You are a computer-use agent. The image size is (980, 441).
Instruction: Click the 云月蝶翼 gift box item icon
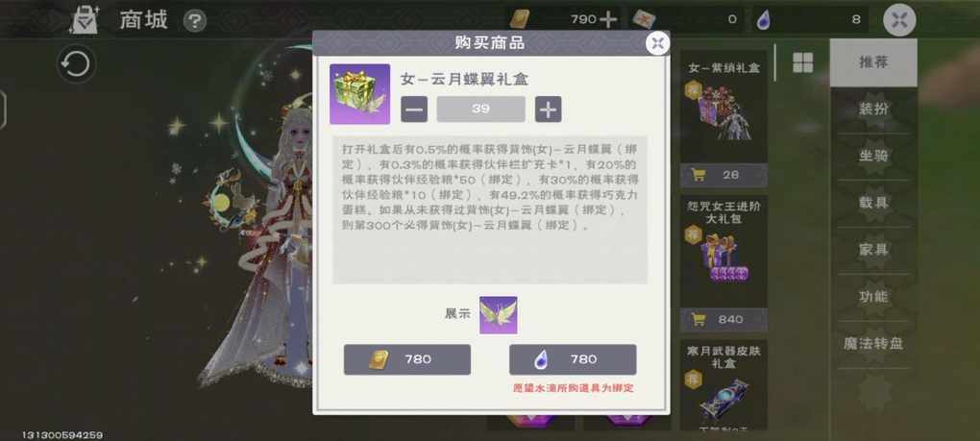[360, 94]
